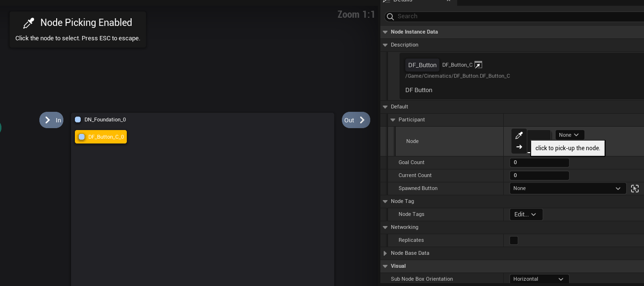Click the eyedropper node picker icon

pyautogui.click(x=519, y=135)
